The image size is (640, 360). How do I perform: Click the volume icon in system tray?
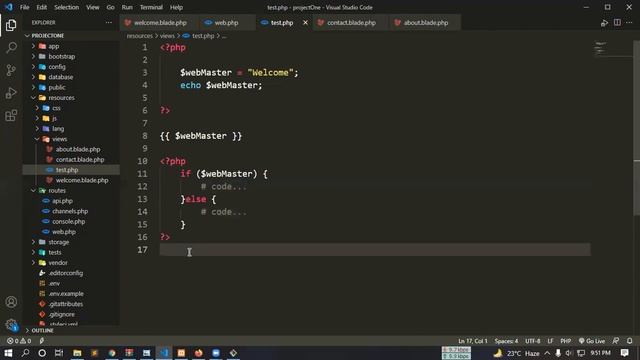coord(569,353)
